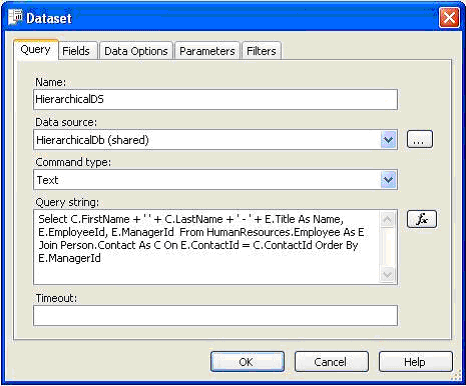The image size is (466, 386).
Task: Select the Query tab
Action: click(36, 50)
